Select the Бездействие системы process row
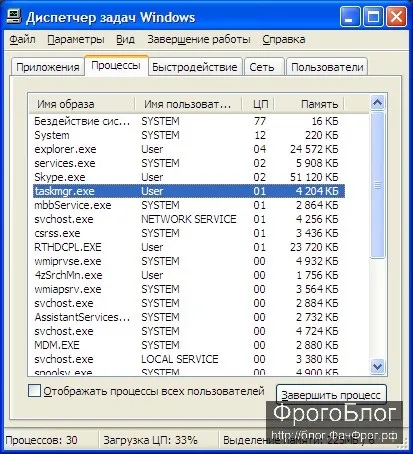Image resolution: width=413 pixels, height=454 pixels. [189, 121]
